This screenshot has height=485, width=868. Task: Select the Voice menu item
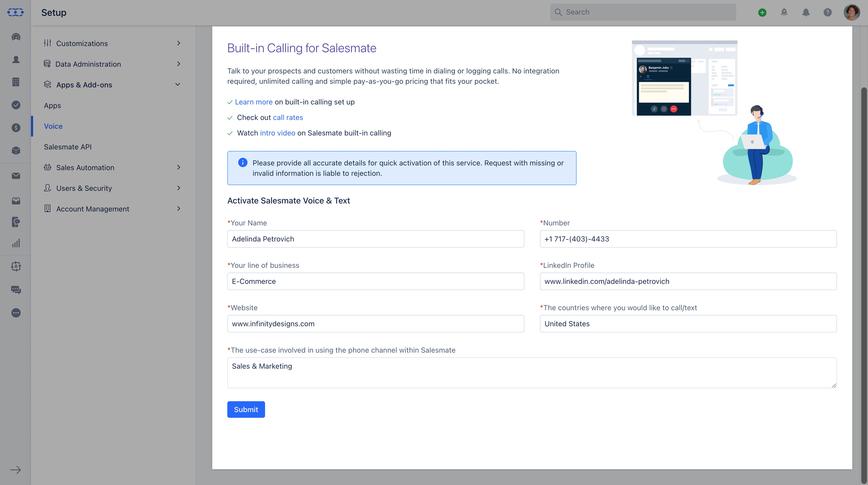[x=53, y=126]
